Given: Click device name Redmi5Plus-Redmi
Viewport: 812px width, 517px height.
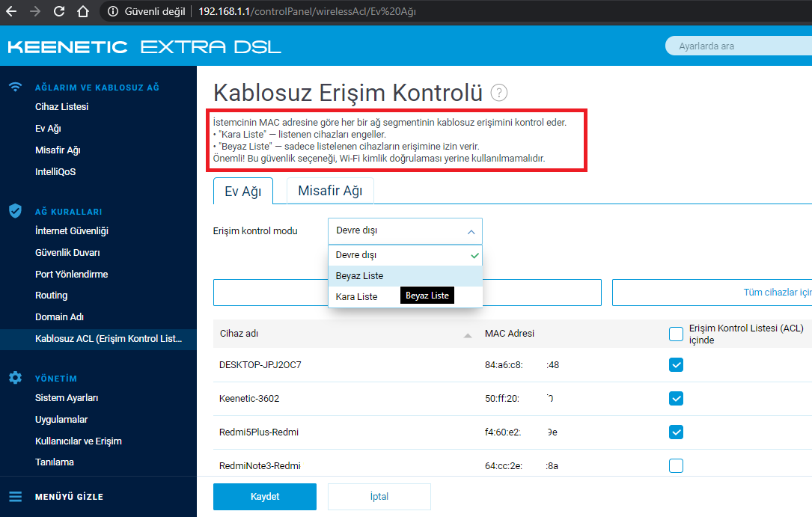Looking at the screenshot, I should click(259, 432).
